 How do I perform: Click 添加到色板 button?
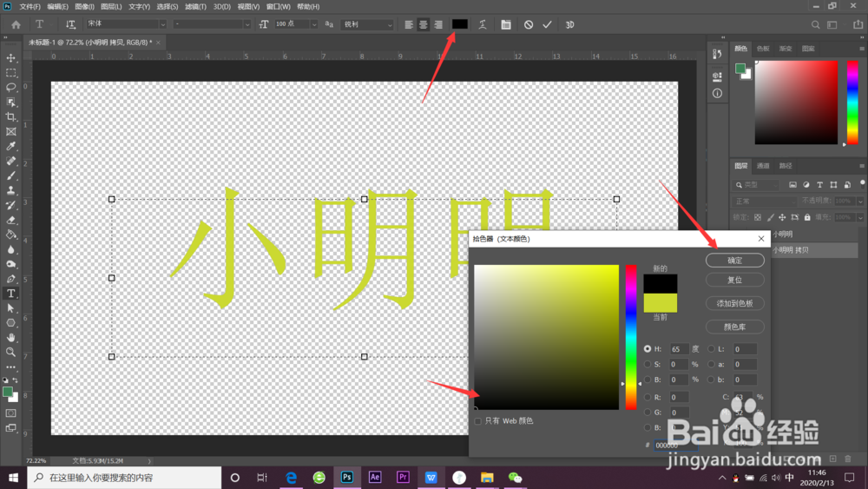[734, 303]
